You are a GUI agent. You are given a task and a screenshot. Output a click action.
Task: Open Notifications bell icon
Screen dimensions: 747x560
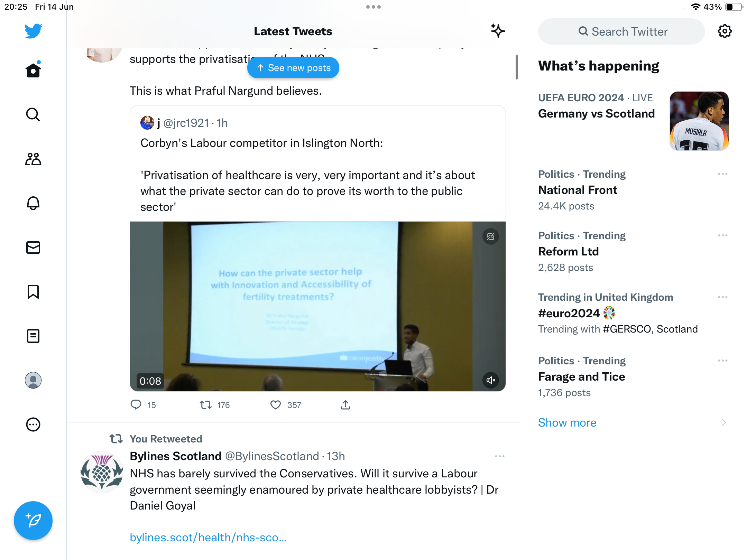pyautogui.click(x=33, y=203)
